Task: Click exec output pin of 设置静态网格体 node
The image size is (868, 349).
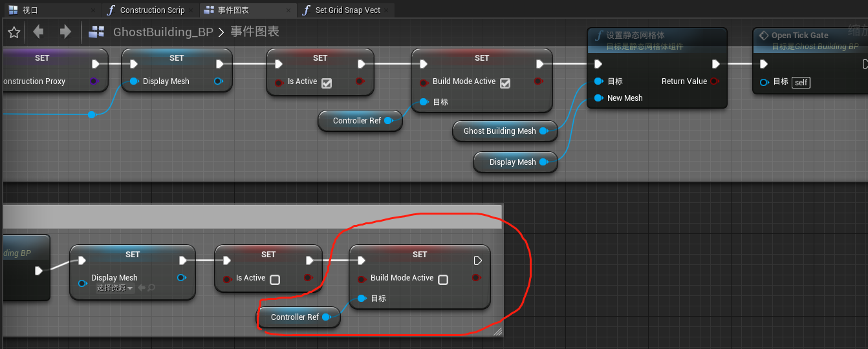Action: pos(716,64)
